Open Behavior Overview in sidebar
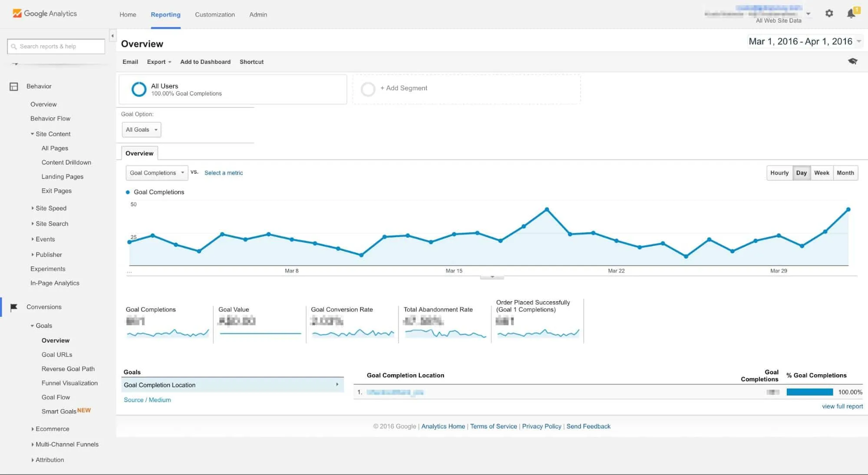Screen dimensions: 868x475 [x=43, y=104]
